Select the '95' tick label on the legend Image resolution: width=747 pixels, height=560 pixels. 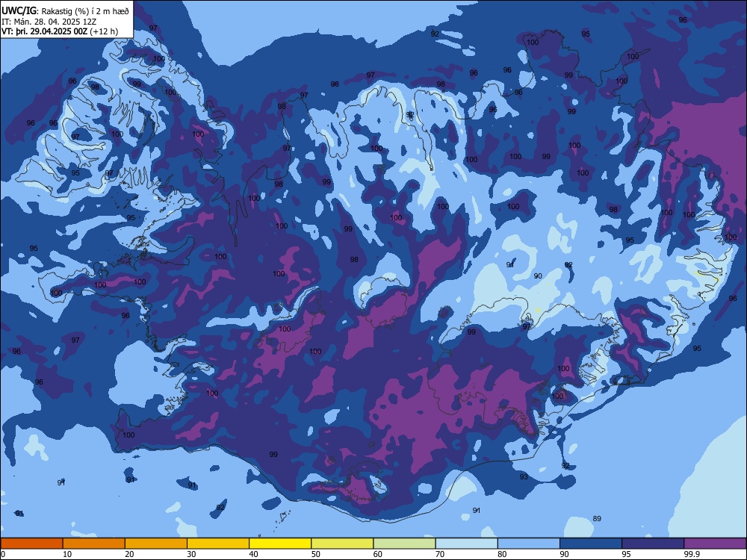click(627, 554)
